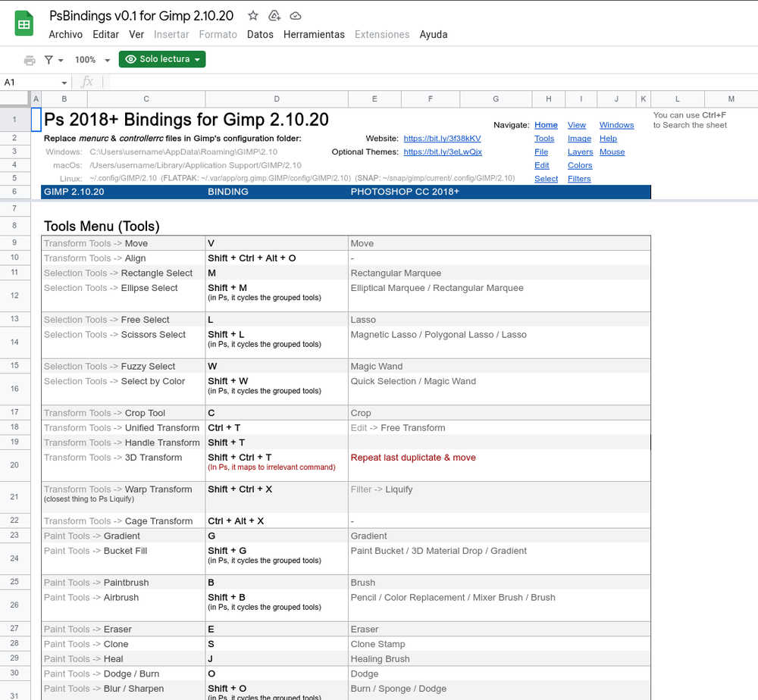This screenshot has width=758, height=700.
Task: Select column C header
Action: coord(146,99)
